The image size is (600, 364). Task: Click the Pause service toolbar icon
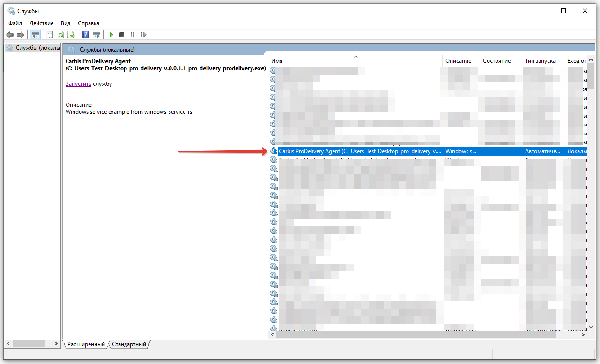pyautogui.click(x=133, y=35)
